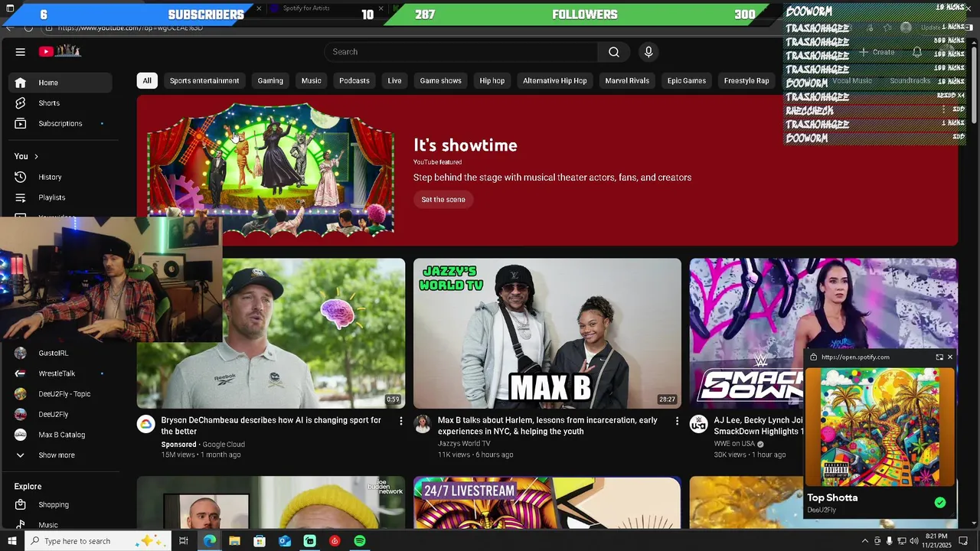The width and height of the screenshot is (980, 551).
Task: Select the Sports entertainment chip
Action: tap(204, 80)
